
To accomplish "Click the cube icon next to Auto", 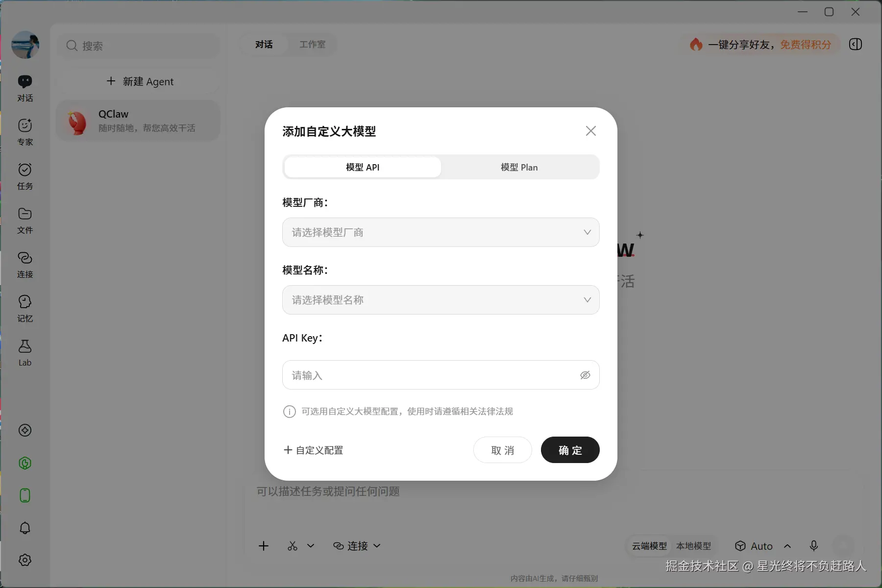I will point(740,546).
